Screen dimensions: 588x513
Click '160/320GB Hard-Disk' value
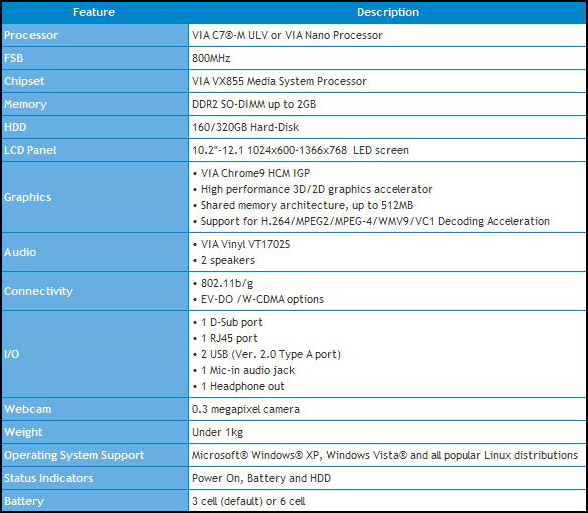tap(245, 127)
